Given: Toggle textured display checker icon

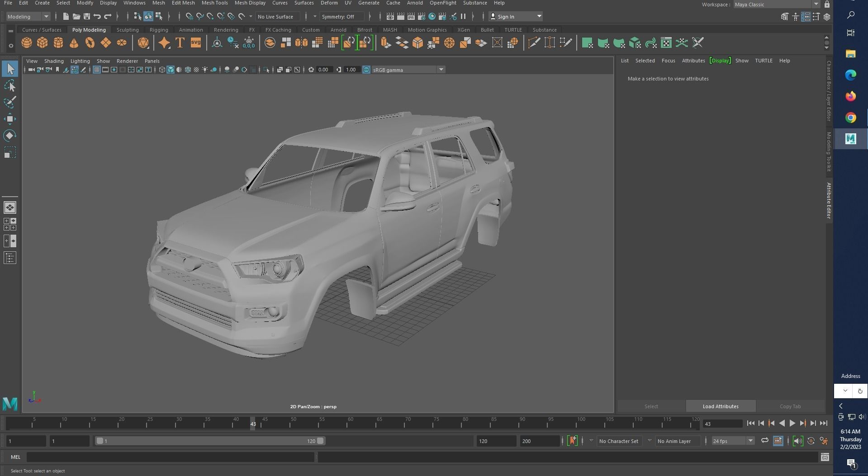Looking at the screenshot, I should 196,70.
